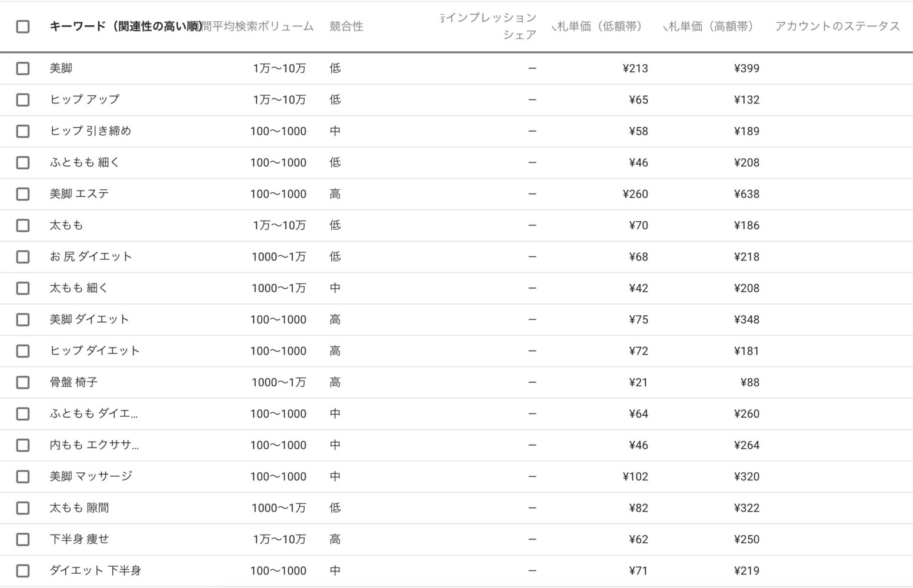Image resolution: width=913 pixels, height=588 pixels.
Task: Sort by 入札単価(低額帯) column header
Action: point(597,26)
